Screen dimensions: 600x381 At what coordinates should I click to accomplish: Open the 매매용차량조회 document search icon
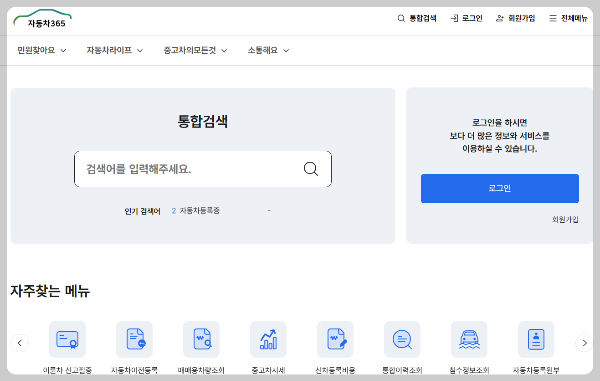click(x=201, y=339)
